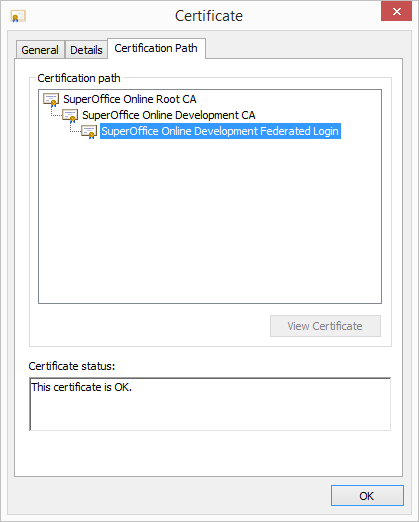Image resolution: width=419 pixels, height=522 pixels.
Task: Switch to the General tab
Action: tap(40, 50)
